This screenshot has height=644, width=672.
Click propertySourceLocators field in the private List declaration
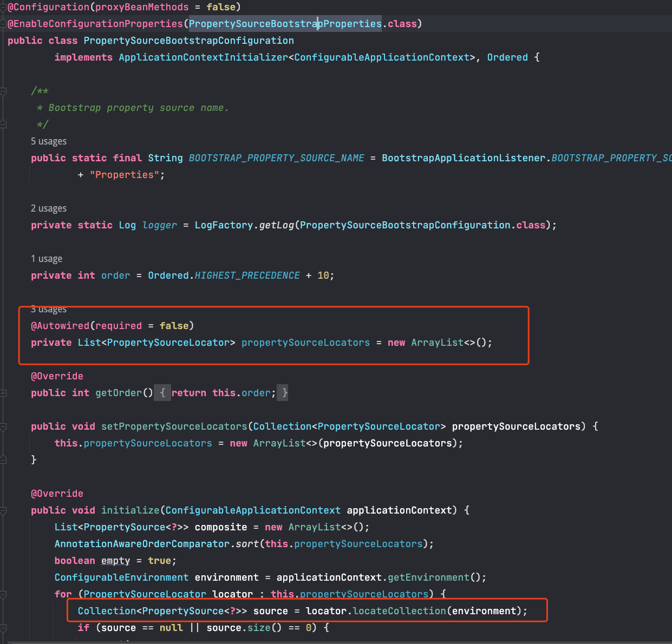click(x=306, y=343)
